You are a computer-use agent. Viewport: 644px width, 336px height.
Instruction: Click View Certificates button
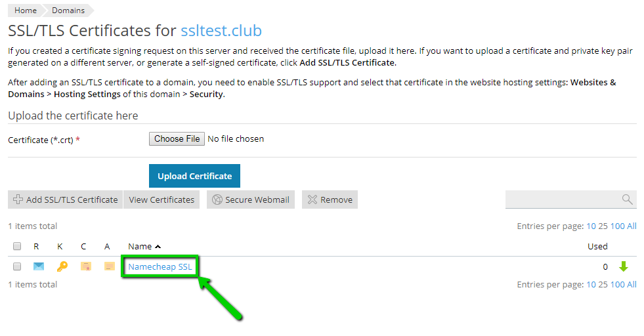tap(161, 199)
